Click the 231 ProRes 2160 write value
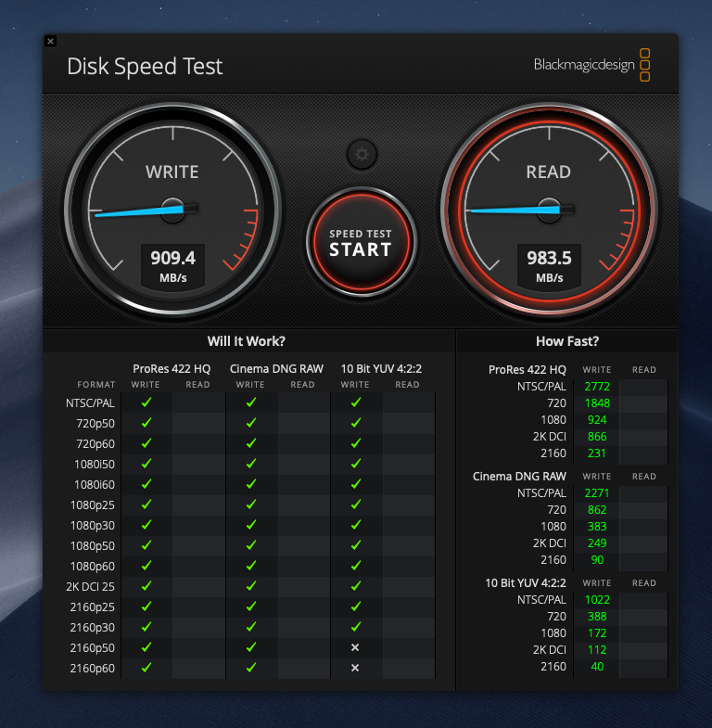712x728 pixels. coord(597,453)
